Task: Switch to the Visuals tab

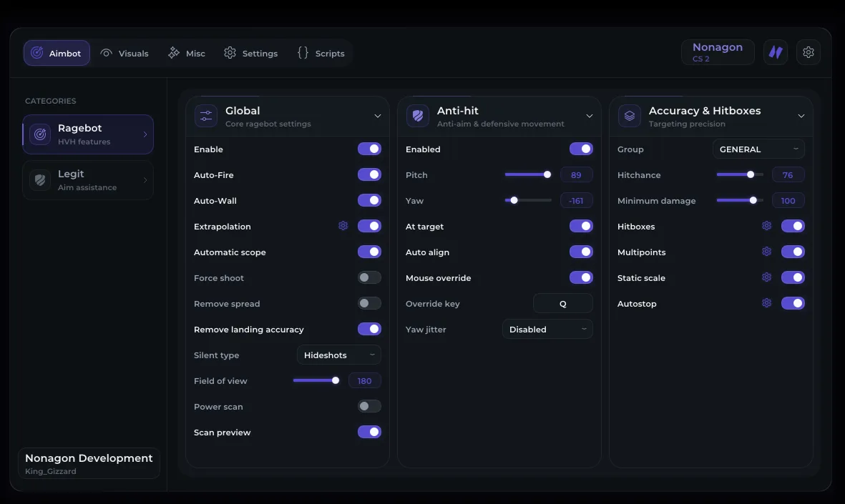Action: 124,53
